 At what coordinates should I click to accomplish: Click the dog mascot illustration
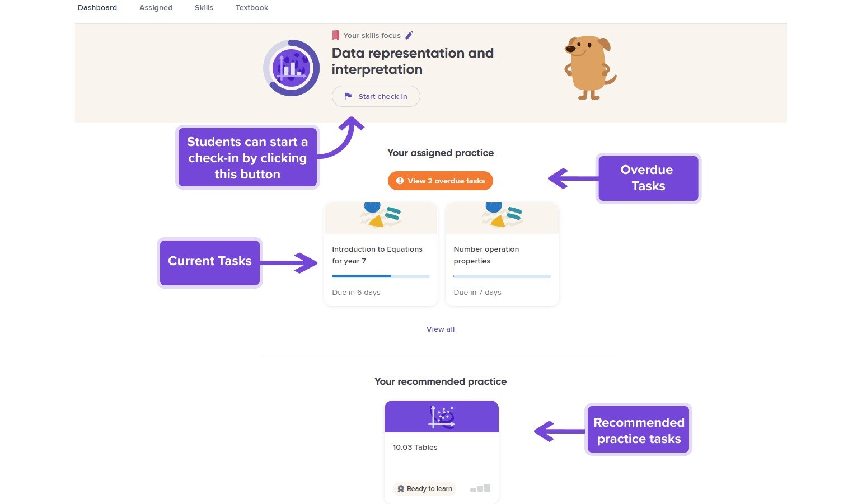click(590, 68)
